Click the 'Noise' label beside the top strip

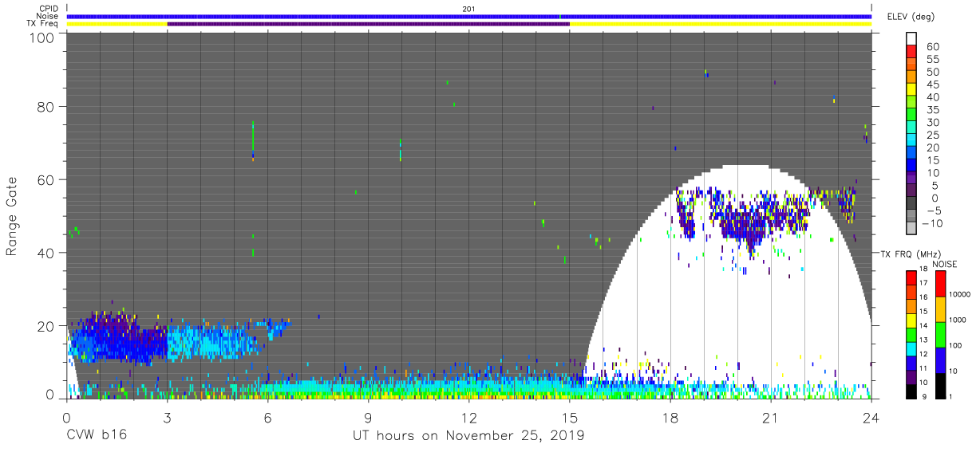pos(48,16)
